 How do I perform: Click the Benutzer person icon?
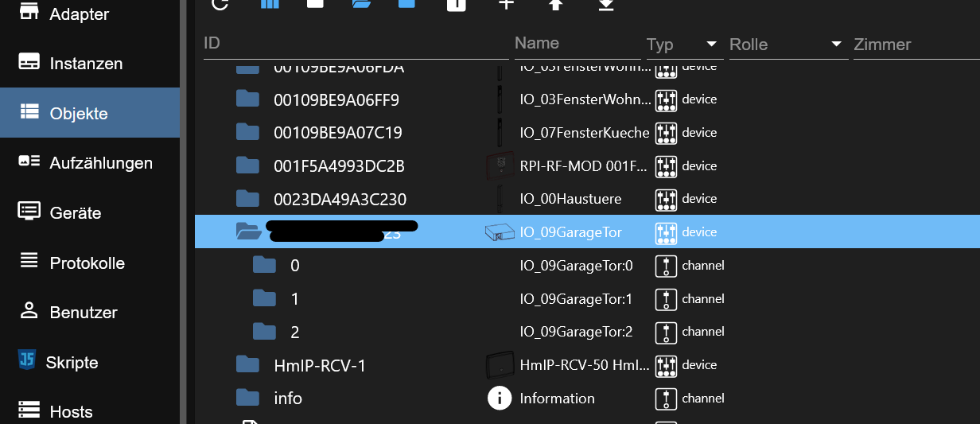coord(29,311)
